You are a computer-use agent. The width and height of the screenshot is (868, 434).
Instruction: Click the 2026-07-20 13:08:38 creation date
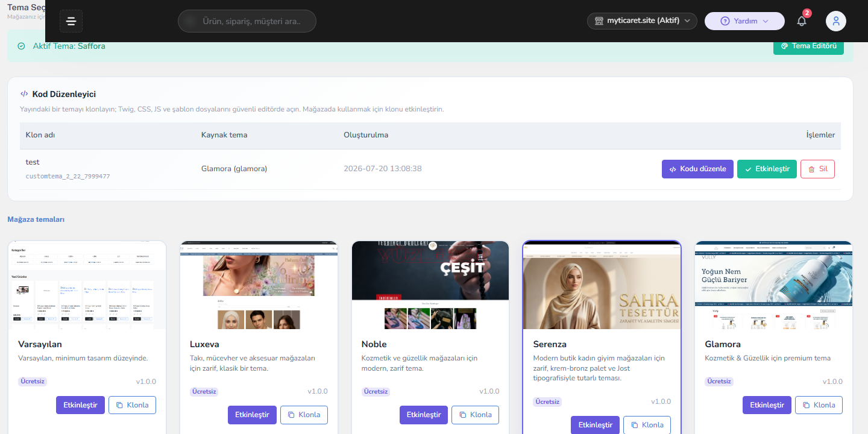(383, 169)
